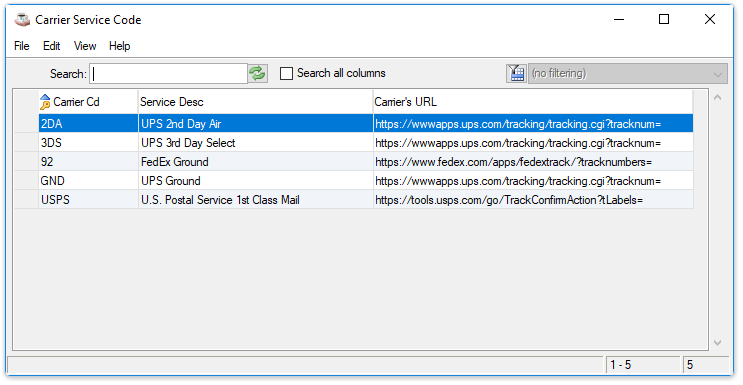The width and height of the screenshot is (743, 385).
Task: Focus the Search input field
Action: point(169,73)
